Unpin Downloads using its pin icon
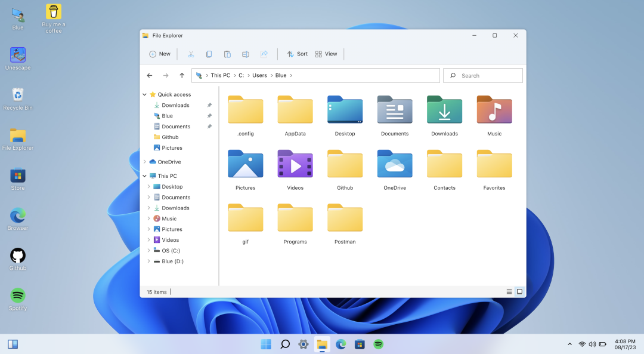This screenshot has height=354, width=644. click(x=209, y=105)
